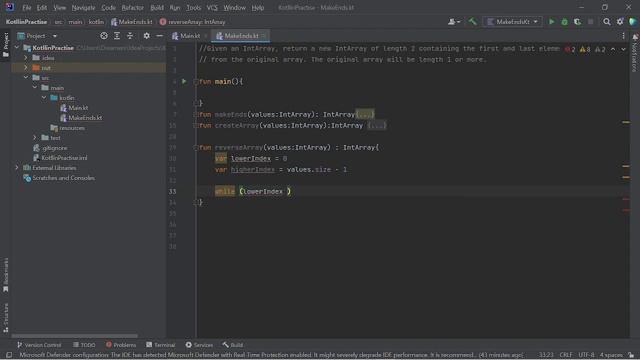Unfold the createArray function body
This screenshot has height=360, width=640.
point(376,126)
